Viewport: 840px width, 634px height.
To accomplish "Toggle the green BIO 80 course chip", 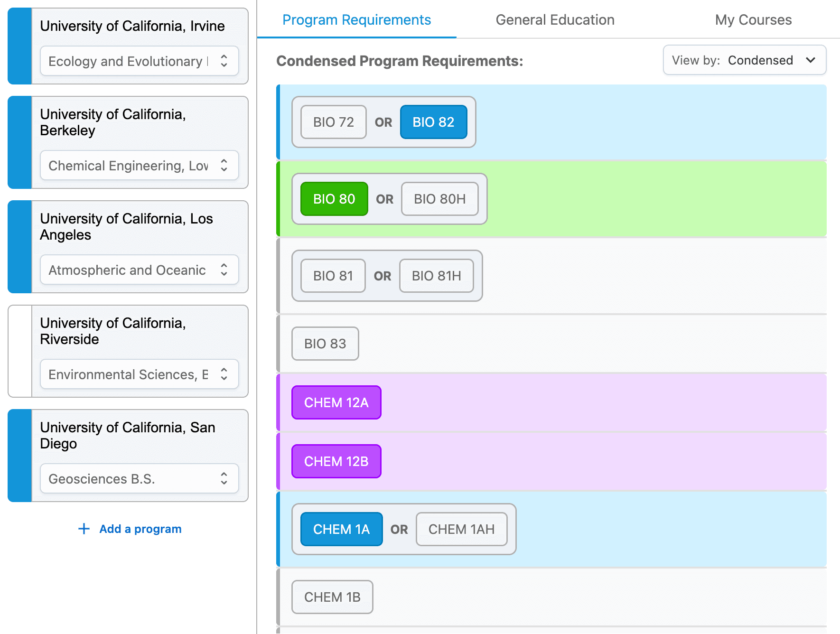I will [x=334, y=199].
